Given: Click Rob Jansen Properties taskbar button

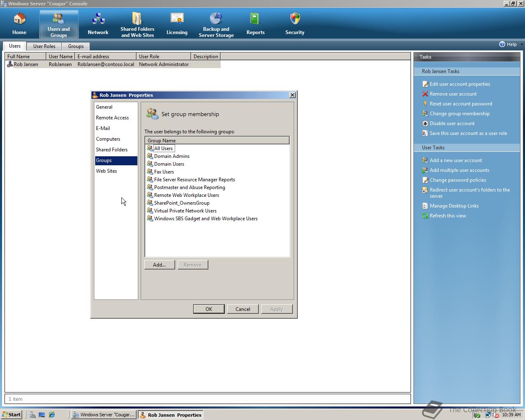Looking at the screenshot, I should (171, 415).
